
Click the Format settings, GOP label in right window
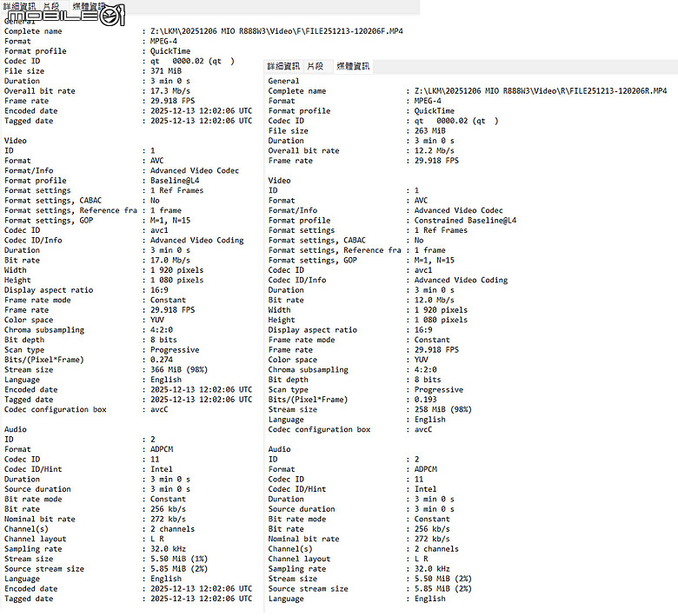pos(313,261)
